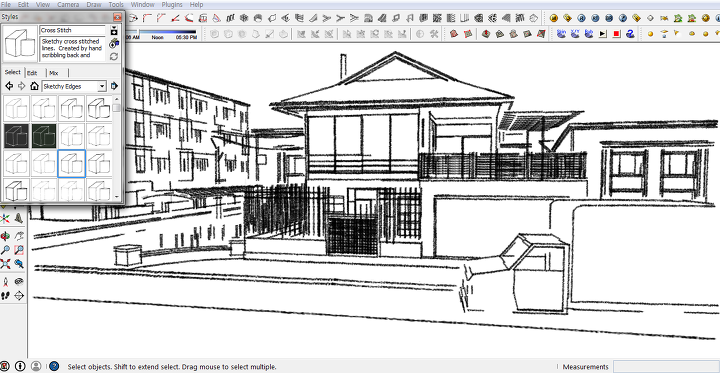Click the style name field Cross Stitch

tap(72, 30)
